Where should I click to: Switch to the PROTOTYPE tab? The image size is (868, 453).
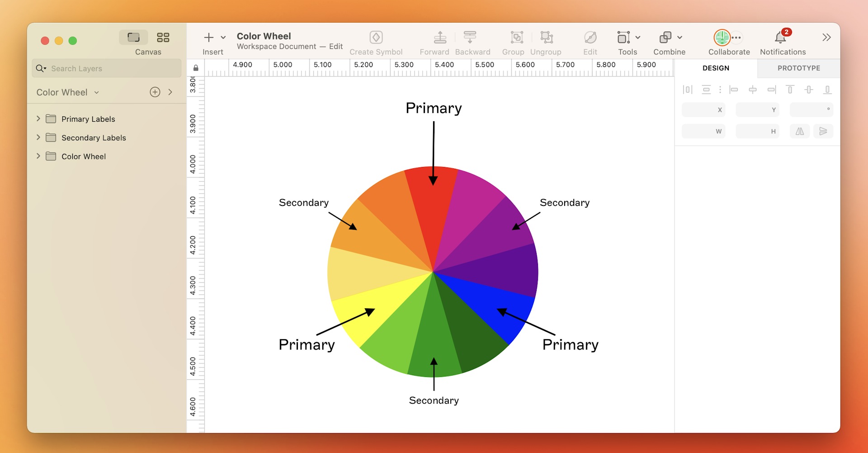pos(798,68)
